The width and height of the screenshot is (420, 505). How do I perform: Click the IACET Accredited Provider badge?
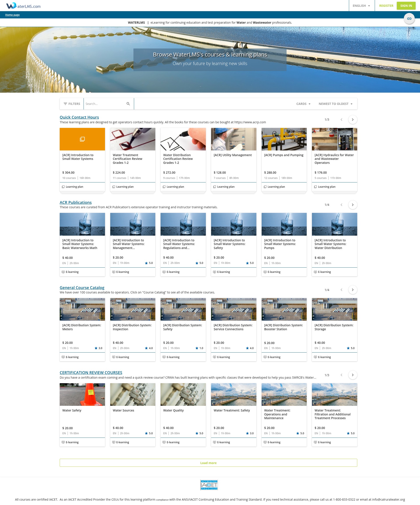(x=209, y=485)
